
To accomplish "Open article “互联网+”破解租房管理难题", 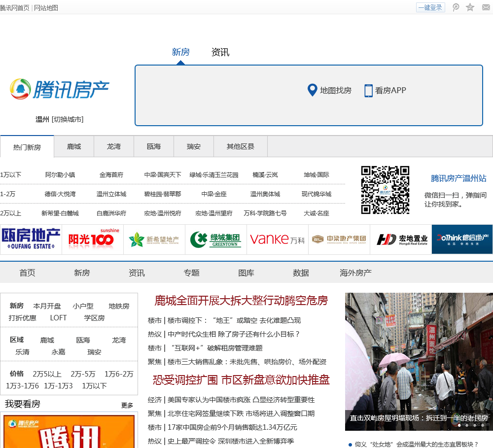I will pyautogui.click(x=216, y=348).
